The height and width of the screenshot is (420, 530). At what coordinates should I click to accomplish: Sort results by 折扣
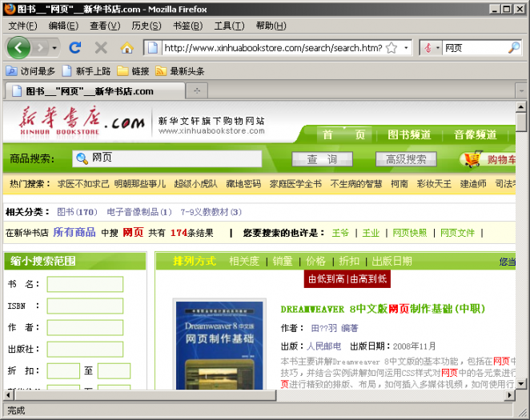349,261
